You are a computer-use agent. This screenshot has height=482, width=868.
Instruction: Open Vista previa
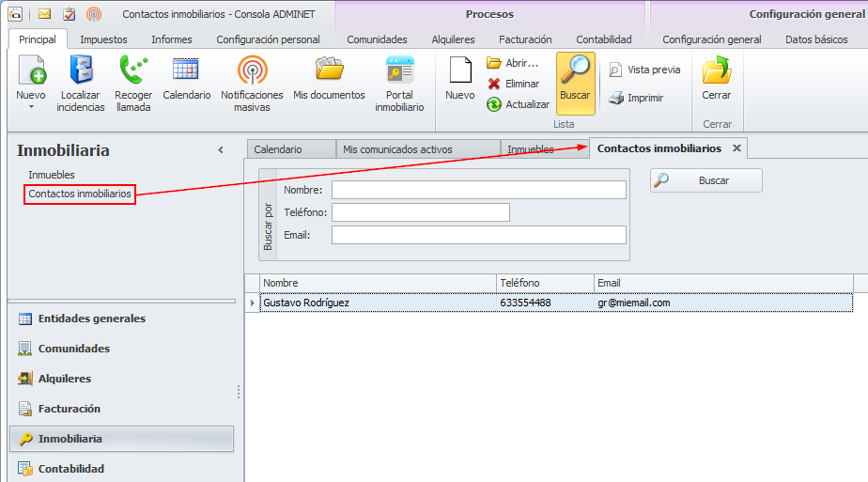point(645,70)
